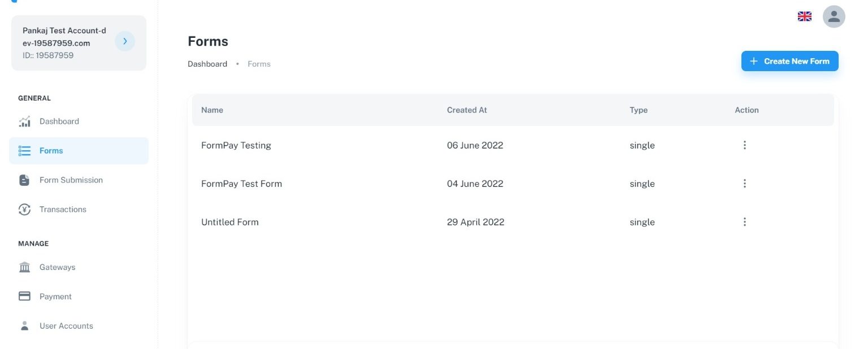Image resolution: width=868 pixels, height=349 pixels.
Task: Click the UK flag language icon
Action: (x=804, y=16)
